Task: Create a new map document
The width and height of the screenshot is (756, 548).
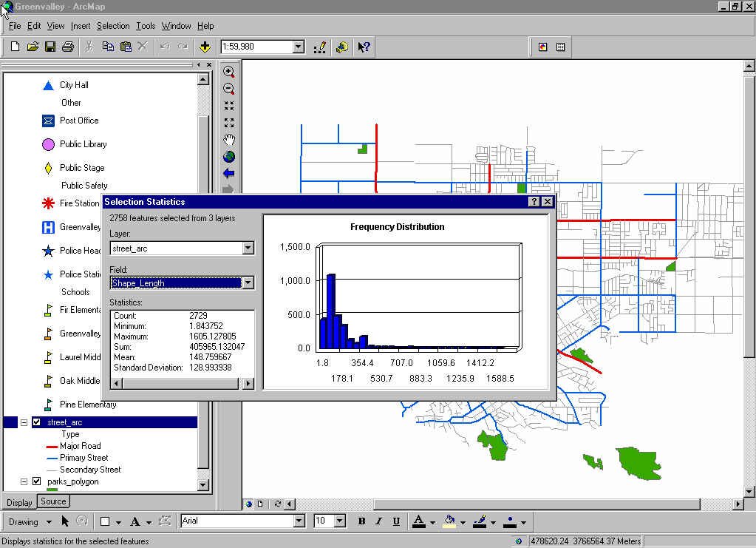Action: click(x=15, y=47)
